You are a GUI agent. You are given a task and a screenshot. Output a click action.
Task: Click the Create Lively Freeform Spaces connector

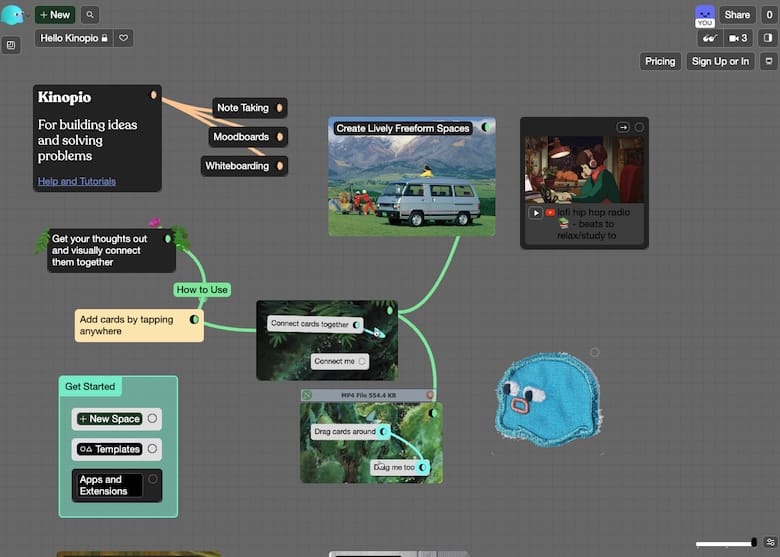486,128
